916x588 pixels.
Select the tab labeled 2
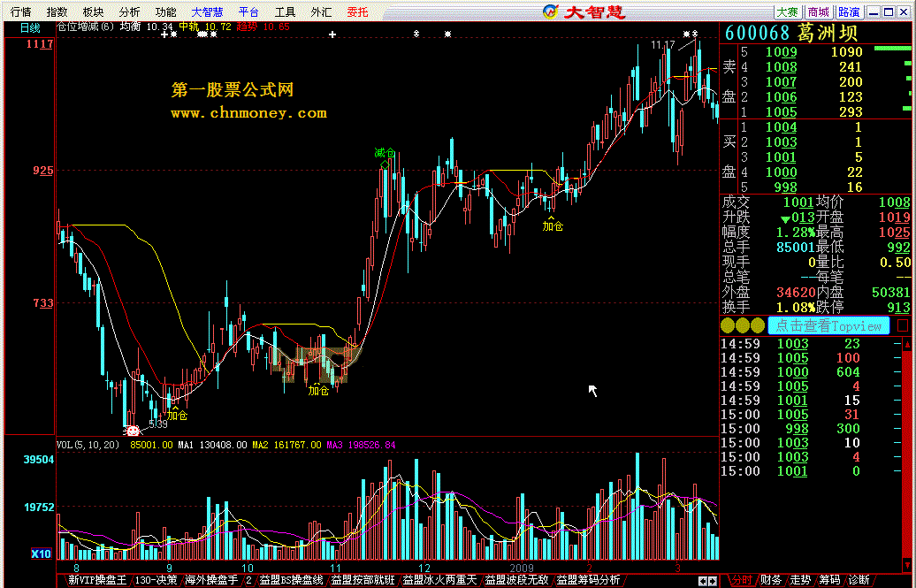(x=248, y=580)
